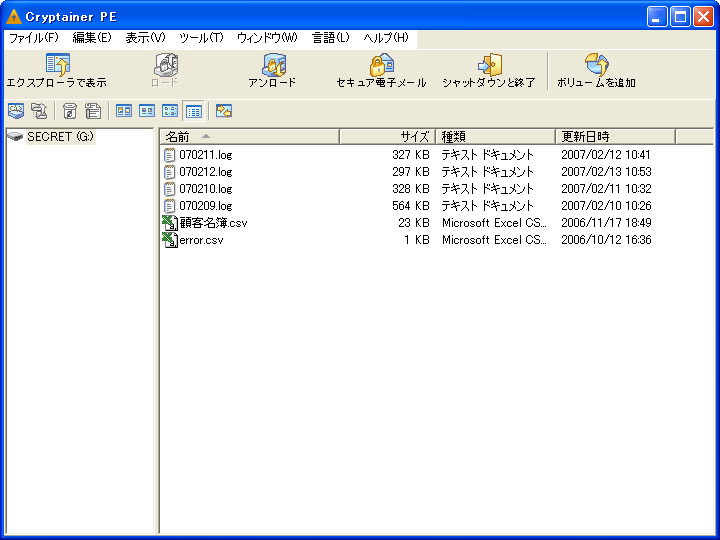Screen dimensions: 720x540
Task: Click the 327 KB size cell
Action: coord(411,155)
